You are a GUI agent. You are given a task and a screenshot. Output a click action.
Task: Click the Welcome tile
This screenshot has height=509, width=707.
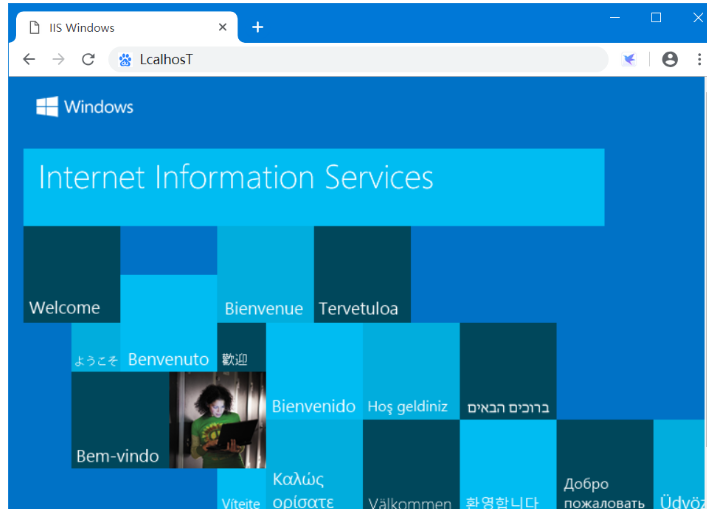(x=72, y=274)
